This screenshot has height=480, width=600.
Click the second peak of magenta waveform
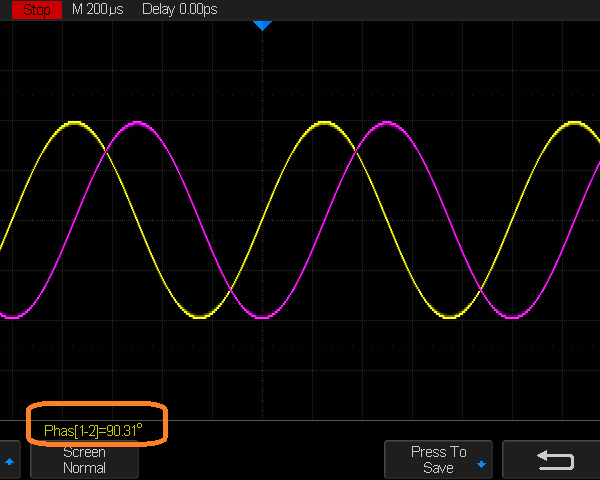tap(387, 124)
